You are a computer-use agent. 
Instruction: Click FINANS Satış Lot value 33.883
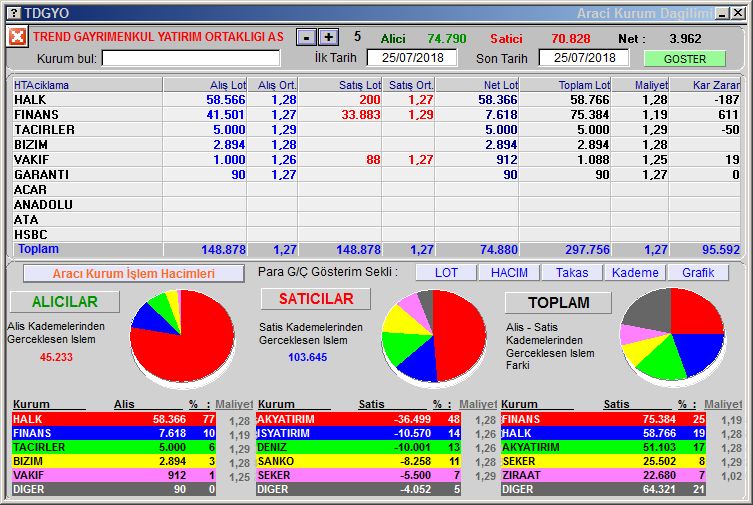[x=361, y=115]
